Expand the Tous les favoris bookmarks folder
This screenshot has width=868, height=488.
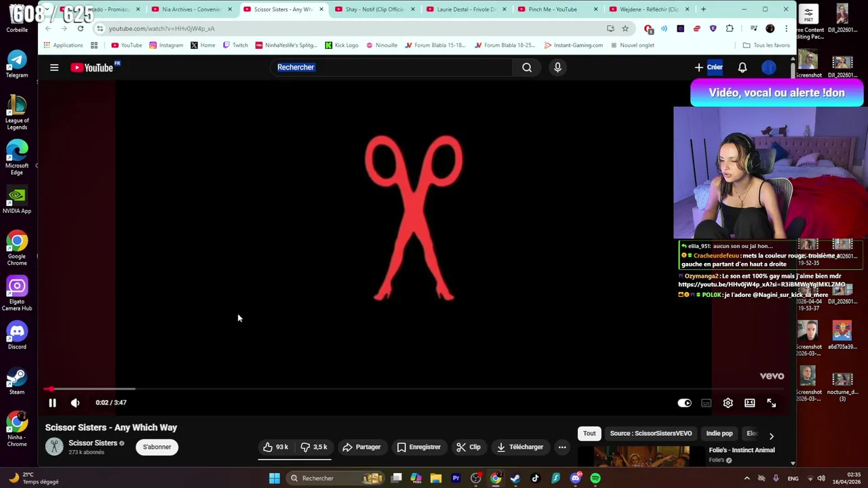[766, 45]
